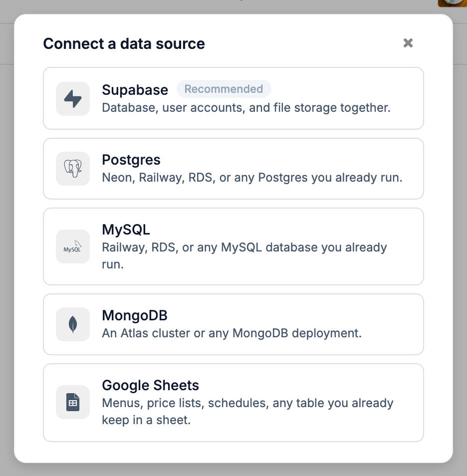Select the MongoDB title

[135, 315]
